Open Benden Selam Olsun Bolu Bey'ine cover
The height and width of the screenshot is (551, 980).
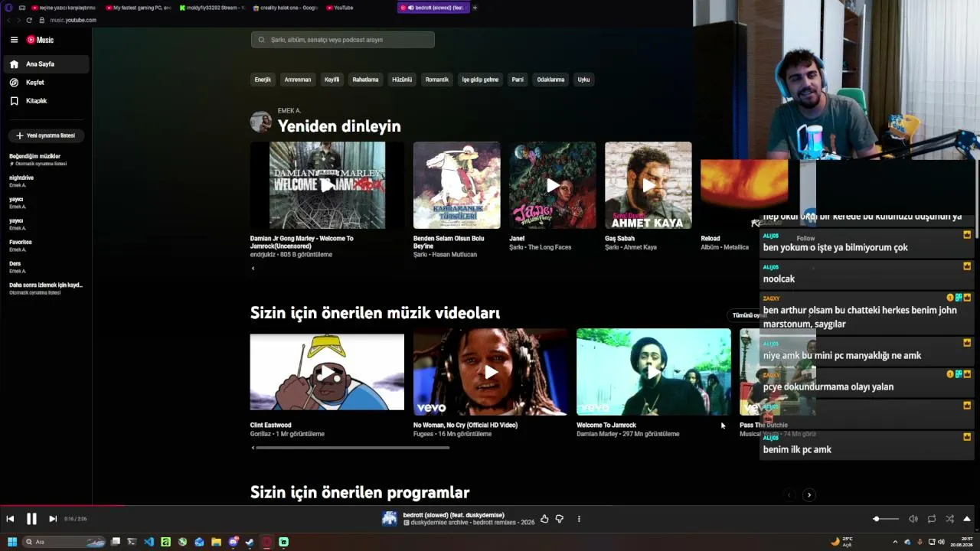tap(457, 185)
